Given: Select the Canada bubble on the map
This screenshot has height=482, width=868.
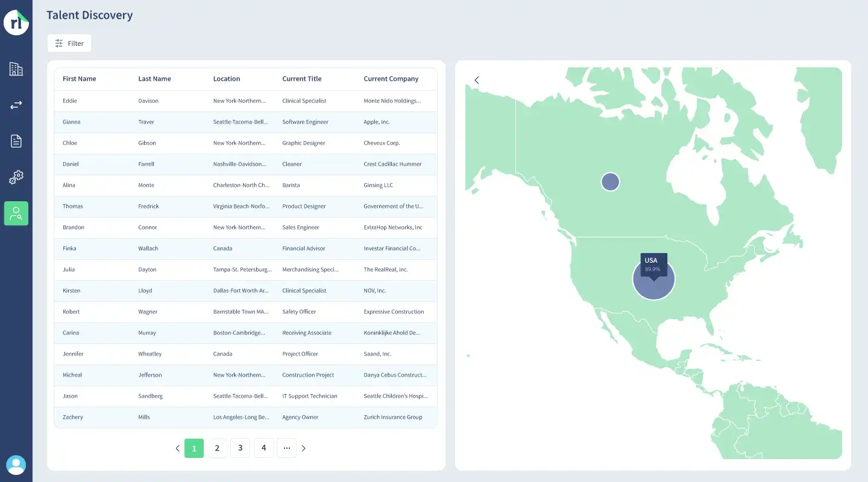Looking at the screenshot, I should click(611, 181).
